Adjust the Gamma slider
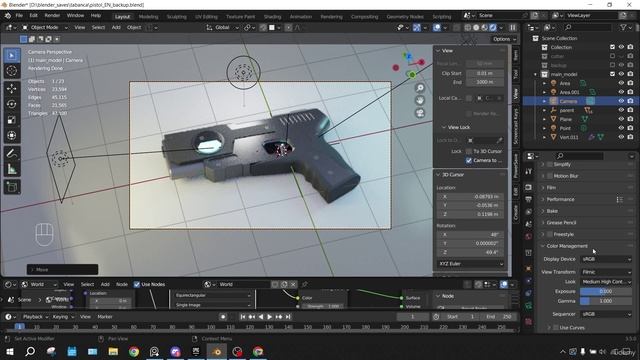640x360 pixels. coord(606,301)
